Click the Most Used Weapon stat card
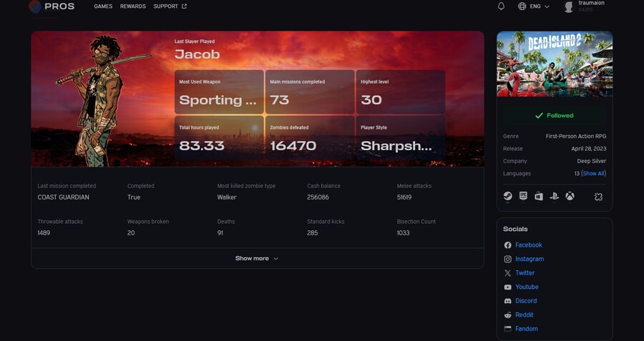This screenshot has width=644, height=341. tap(219, 92)
